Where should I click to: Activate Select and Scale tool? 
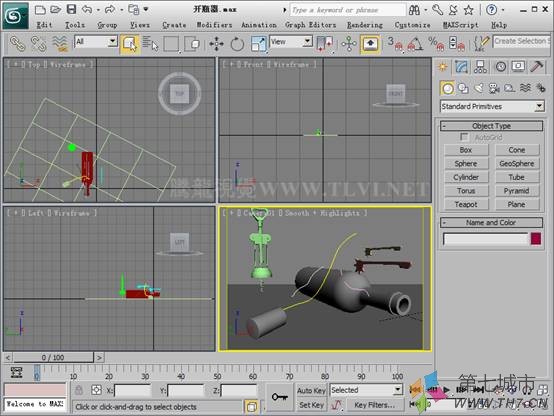click(259, 44)
